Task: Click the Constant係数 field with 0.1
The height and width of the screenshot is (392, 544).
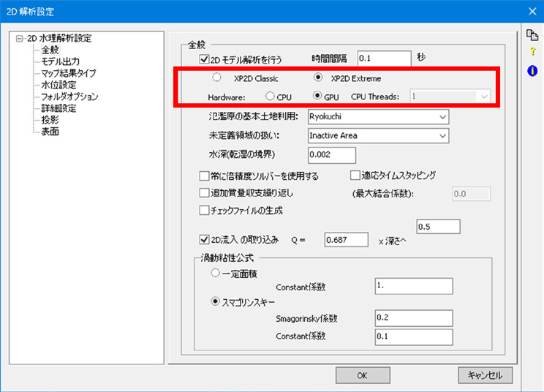Action: pyautogui.click(x=414, y=337)
